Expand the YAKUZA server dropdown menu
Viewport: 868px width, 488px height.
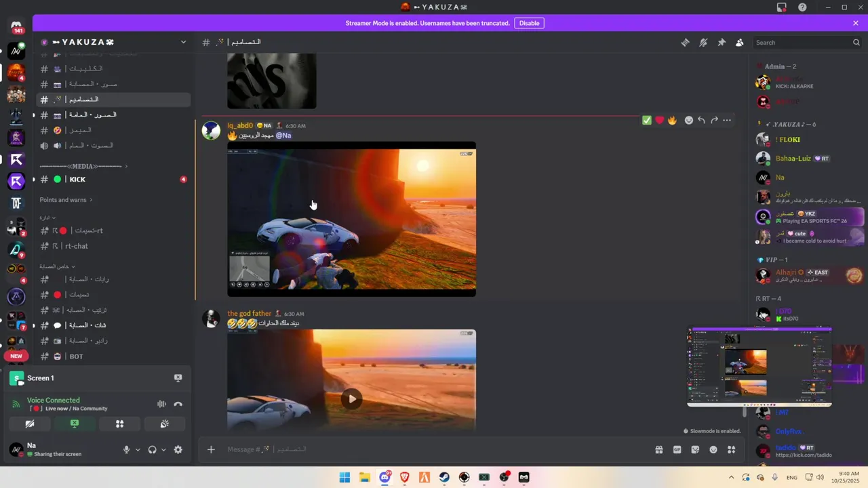(x=183, y=42)
